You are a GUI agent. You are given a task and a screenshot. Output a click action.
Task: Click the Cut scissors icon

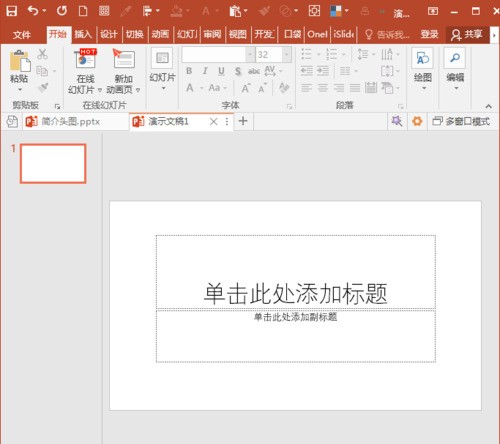(x=42, y=54)
